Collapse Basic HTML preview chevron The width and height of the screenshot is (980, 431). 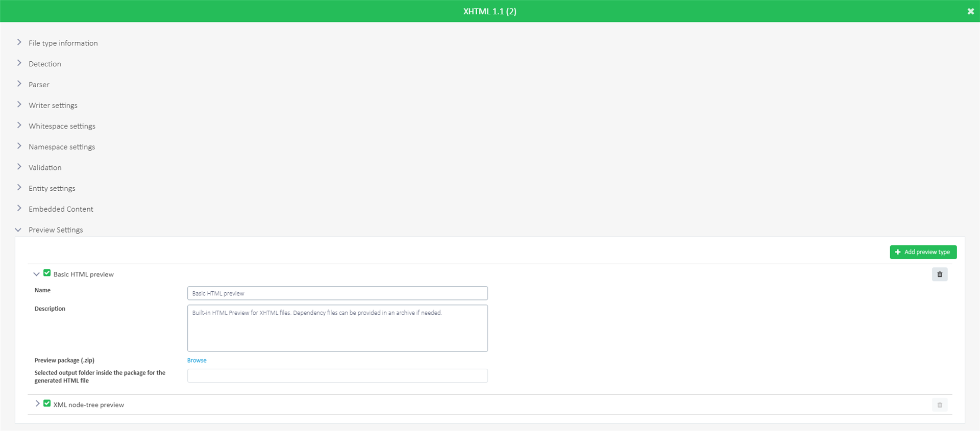[36, 274]
